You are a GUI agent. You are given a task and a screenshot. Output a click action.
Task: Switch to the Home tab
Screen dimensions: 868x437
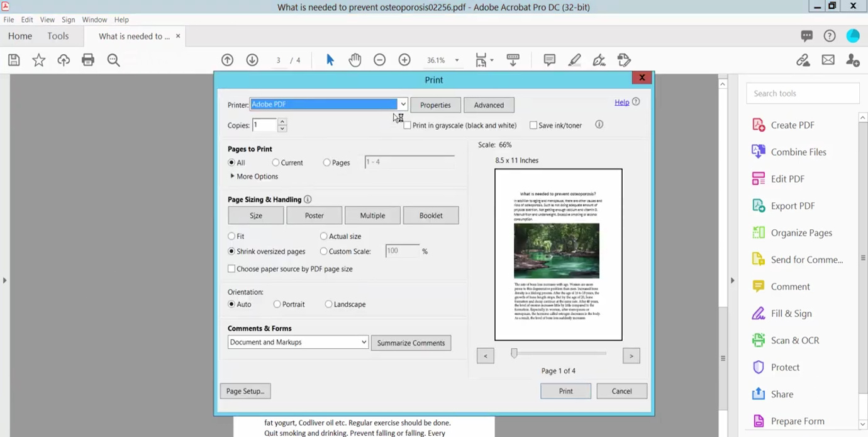[x=19, y=36]
